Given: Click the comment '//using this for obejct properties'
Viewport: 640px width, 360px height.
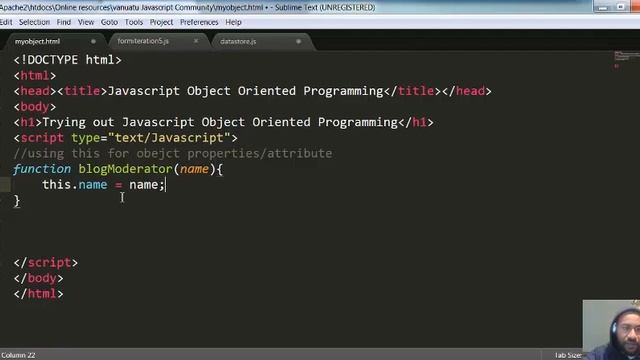Looking at the screenshot, I should [x=173, y=153].
